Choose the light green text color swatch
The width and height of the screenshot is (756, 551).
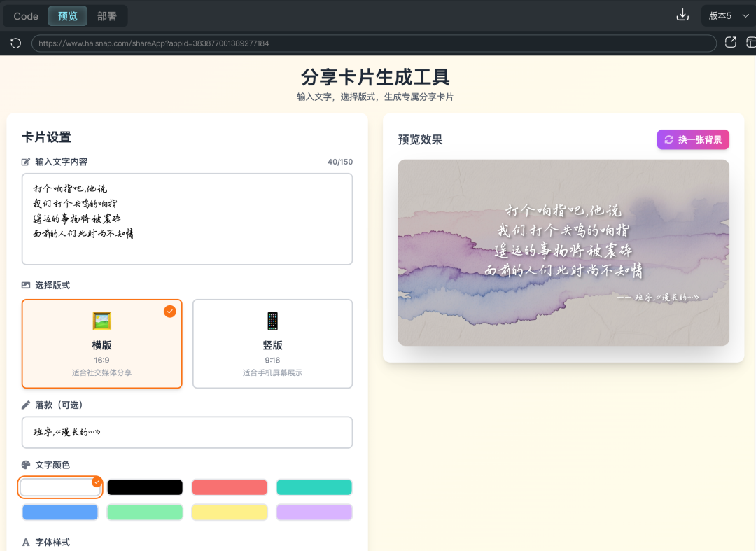click(x=145, y=512)
